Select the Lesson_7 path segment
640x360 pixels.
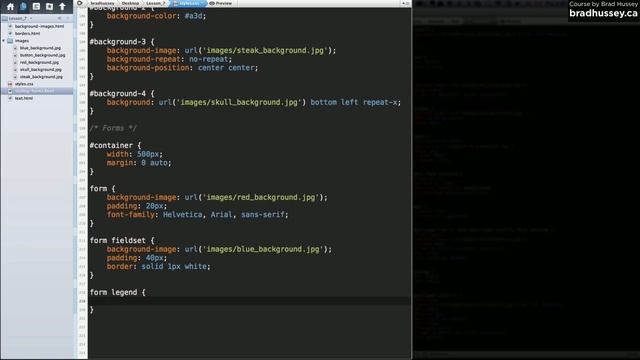coord(156,3)
